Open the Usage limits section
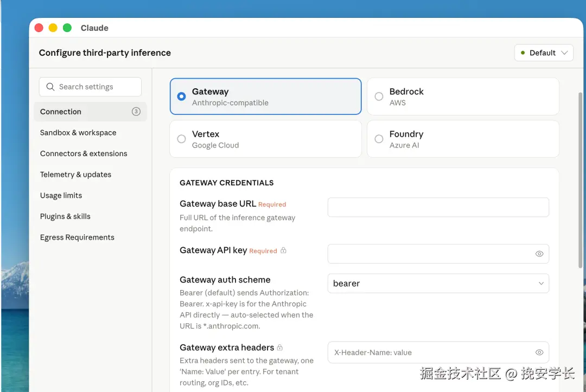 click(61, 195)
